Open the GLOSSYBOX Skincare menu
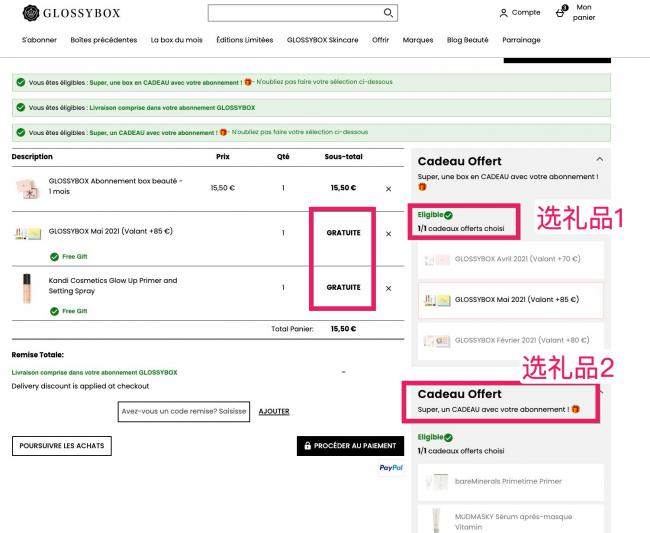Screen dimensions: 650x533 [323, 40]
